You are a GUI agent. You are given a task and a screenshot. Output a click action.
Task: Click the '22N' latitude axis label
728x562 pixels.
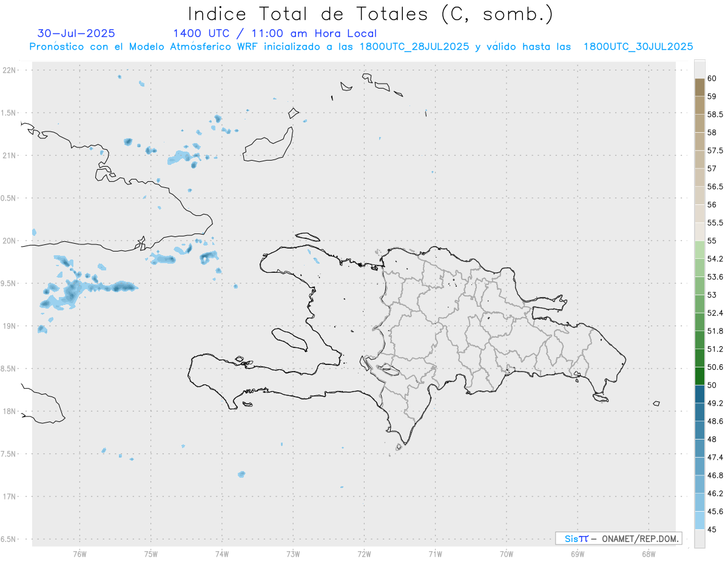point(10,70)
